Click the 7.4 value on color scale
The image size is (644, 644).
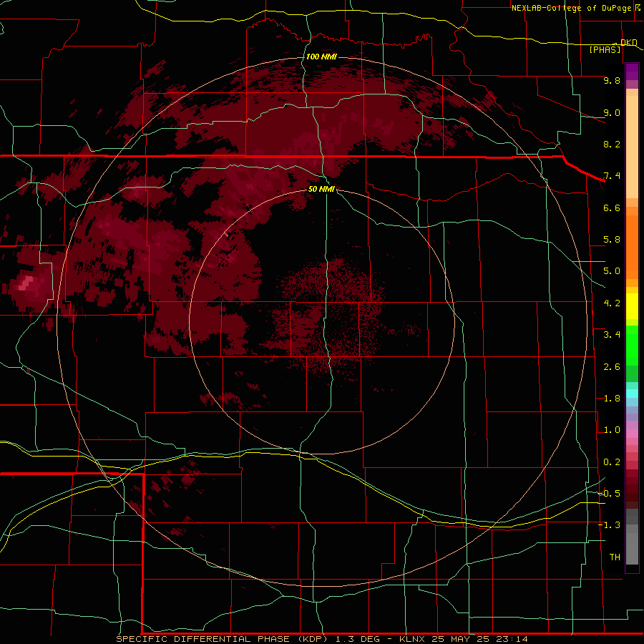coord(612,176)
